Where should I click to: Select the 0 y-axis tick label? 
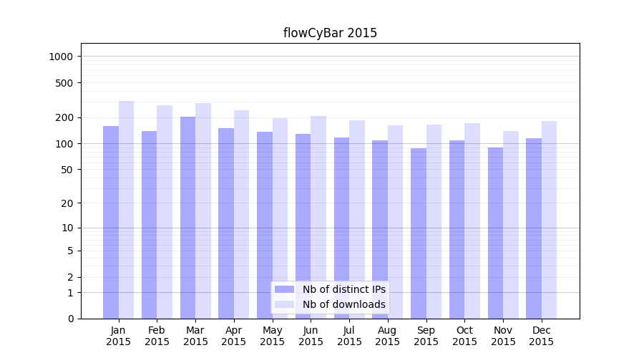pyautogui.click(x=70, y=319)
